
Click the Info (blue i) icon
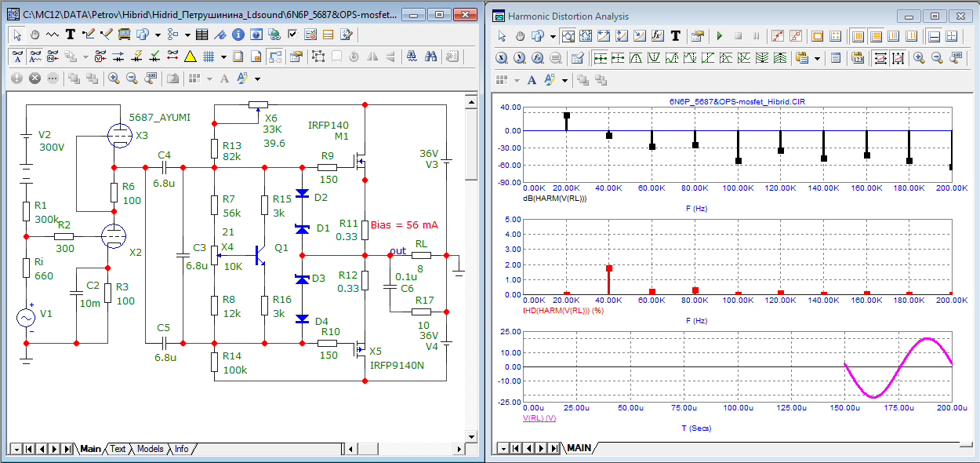(x=238, y=35)
